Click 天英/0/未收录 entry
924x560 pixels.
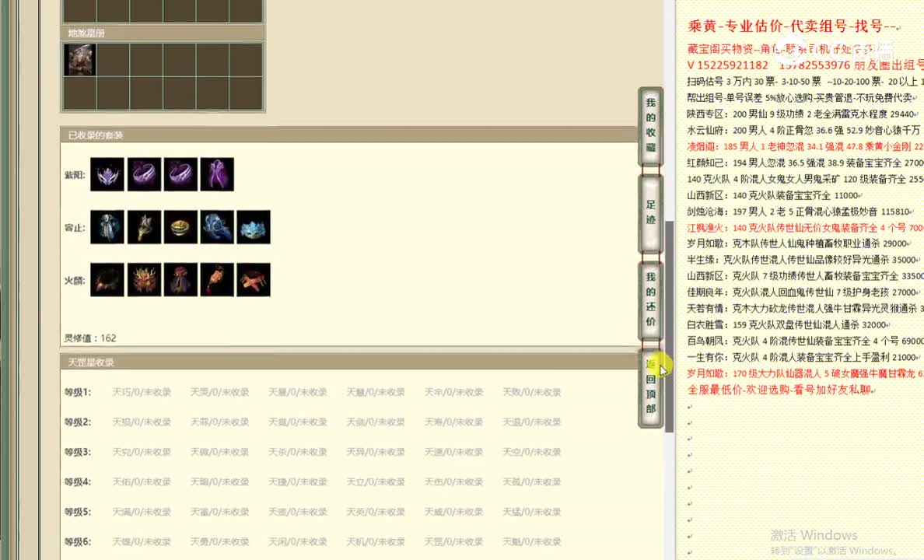tap(376, 512)
